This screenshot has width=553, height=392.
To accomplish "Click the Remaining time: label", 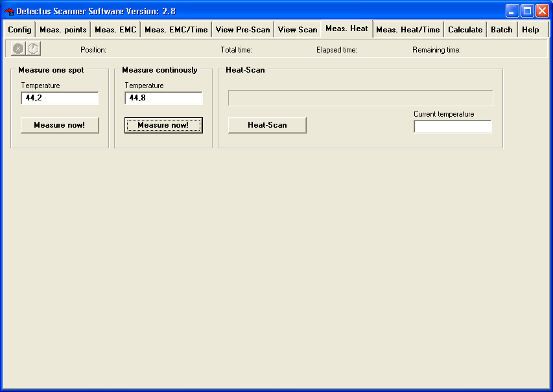I will [x=436, y=50].
